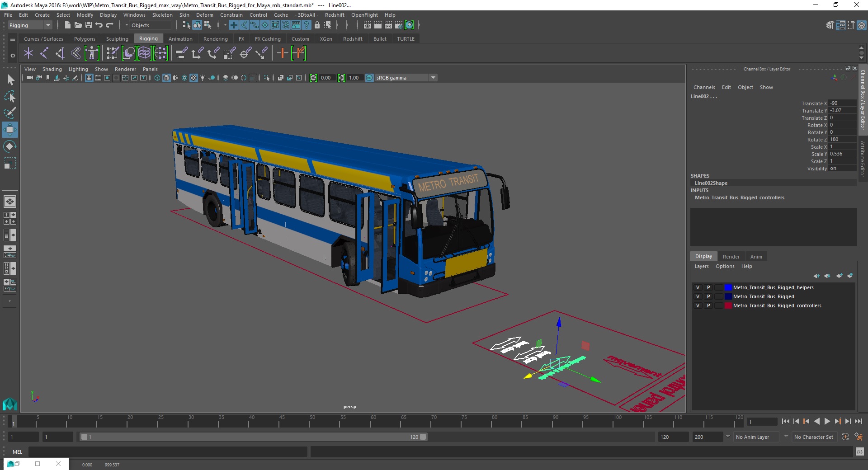Click the range slider end handle at 120
This screenshot has height=470, width=868.
point(423,437)
